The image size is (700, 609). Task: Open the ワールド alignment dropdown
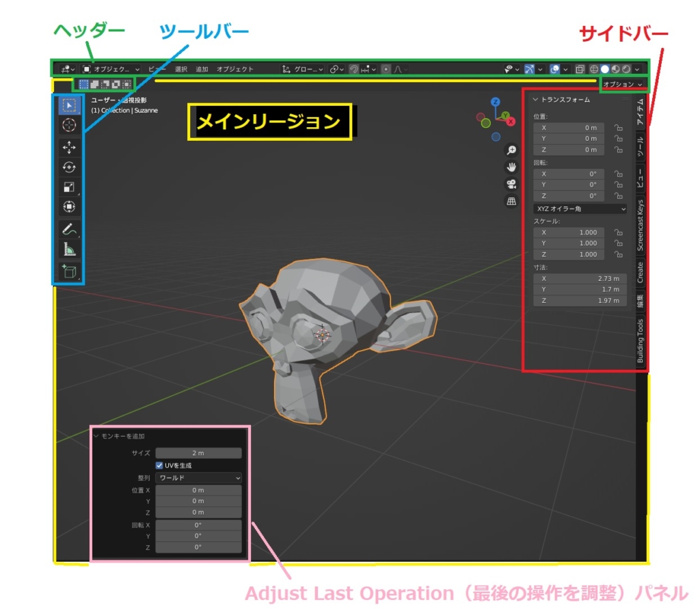[x=198, y=477]
